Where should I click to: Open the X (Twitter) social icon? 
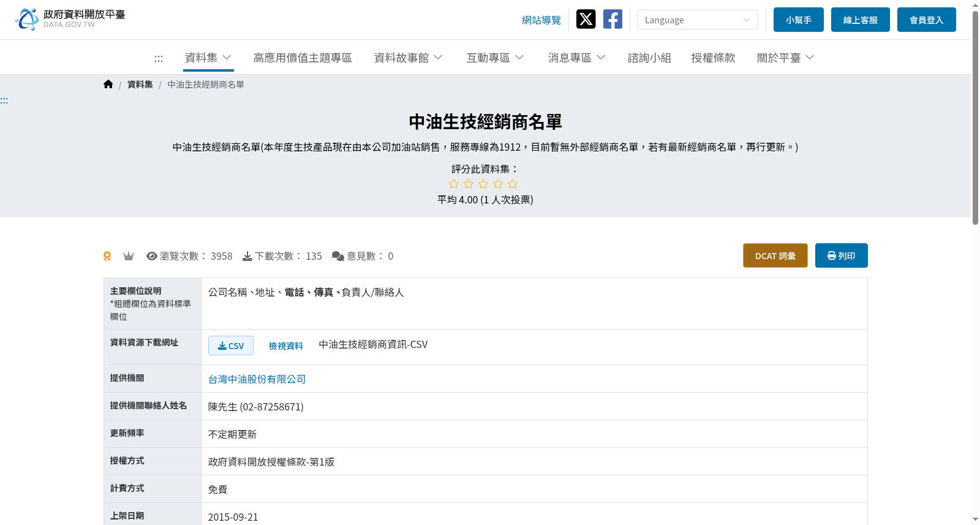coord(586,19)
